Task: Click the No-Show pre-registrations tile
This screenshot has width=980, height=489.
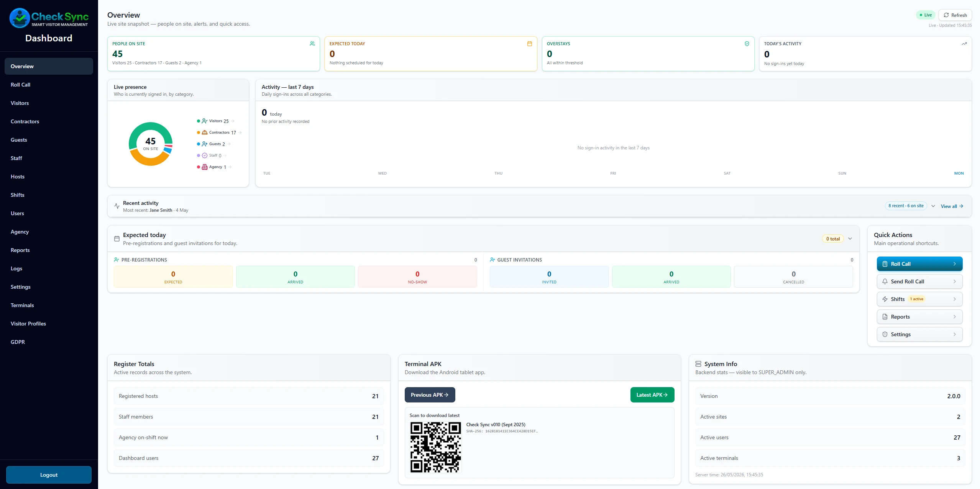Action: tap(417, 277)
